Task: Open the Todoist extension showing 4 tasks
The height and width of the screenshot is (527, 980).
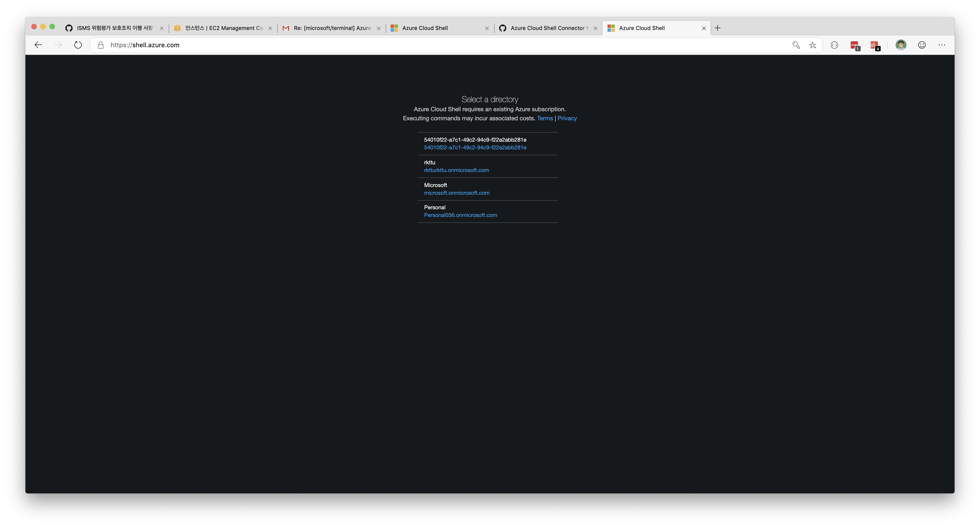Action: pyautogui.click(x=875, y=45)
